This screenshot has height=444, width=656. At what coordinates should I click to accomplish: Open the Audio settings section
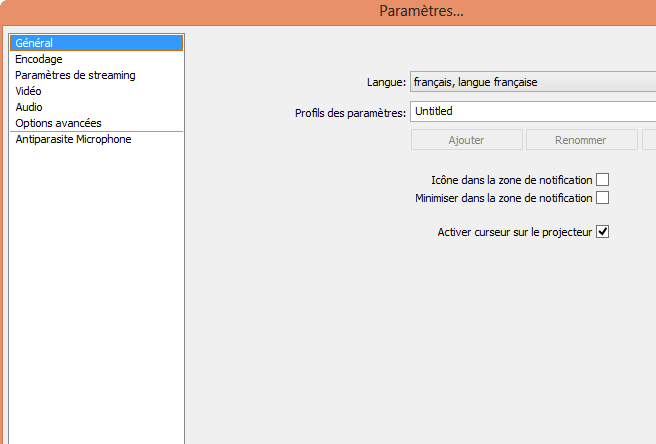(96, 107)
